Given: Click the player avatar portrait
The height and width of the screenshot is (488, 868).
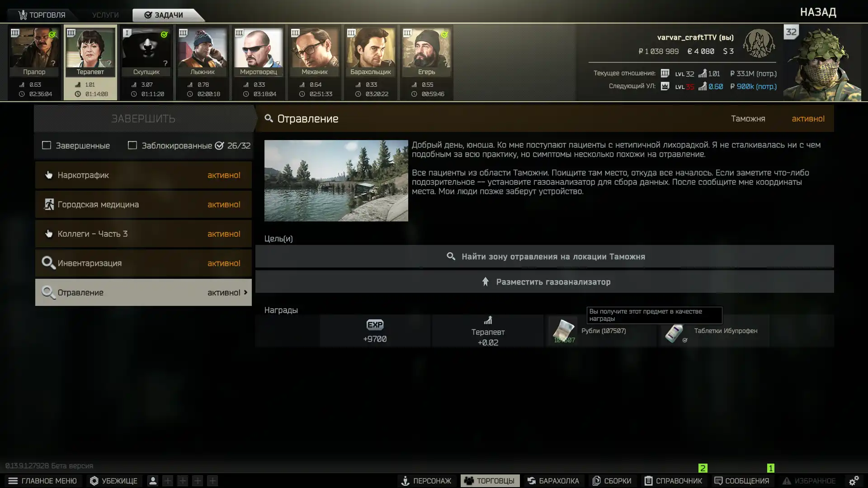Looking at the screenshot, I should (x=822, y=63).
